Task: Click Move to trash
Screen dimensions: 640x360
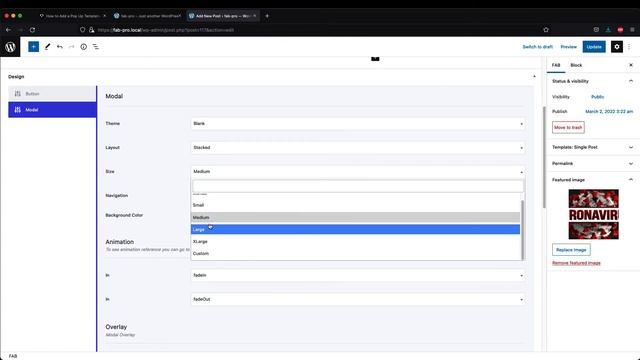Action: [568, 127]
